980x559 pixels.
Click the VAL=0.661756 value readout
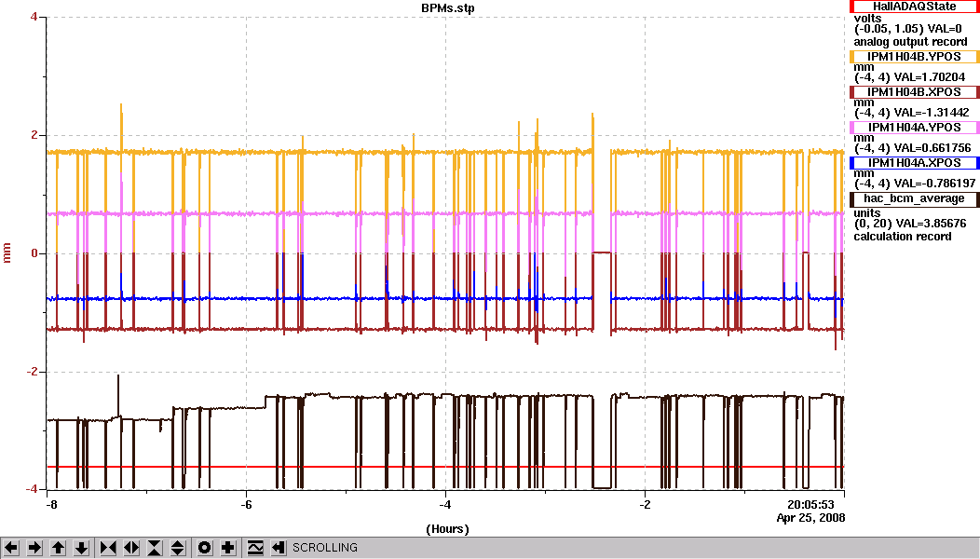(932, 148)
